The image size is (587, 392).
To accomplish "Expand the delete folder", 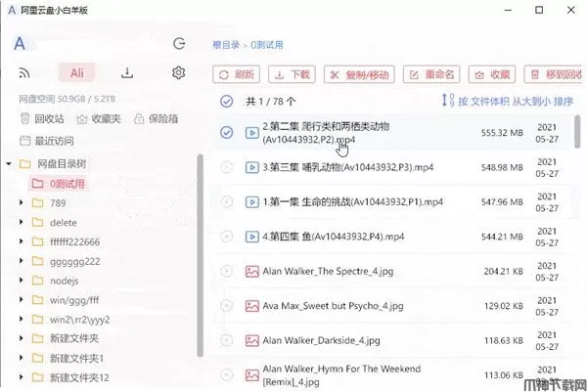I will [21, 222].
